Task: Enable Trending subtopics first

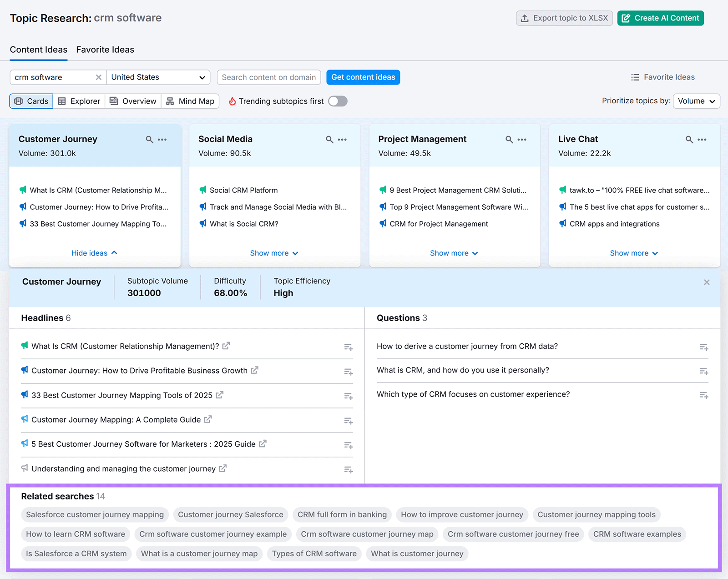Action: click(x=337, y=101)
